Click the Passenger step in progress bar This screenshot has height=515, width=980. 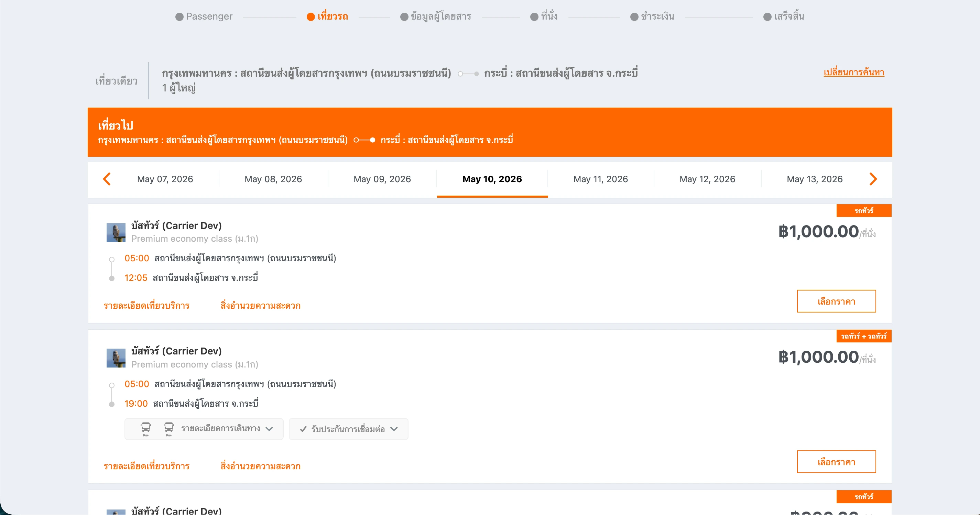204,17
